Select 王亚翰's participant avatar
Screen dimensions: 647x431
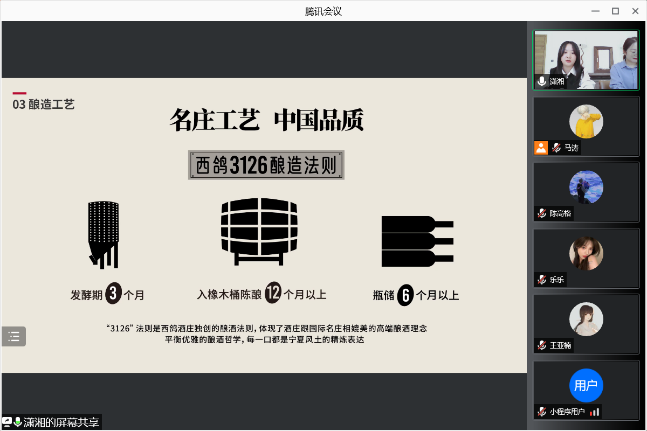585,319
